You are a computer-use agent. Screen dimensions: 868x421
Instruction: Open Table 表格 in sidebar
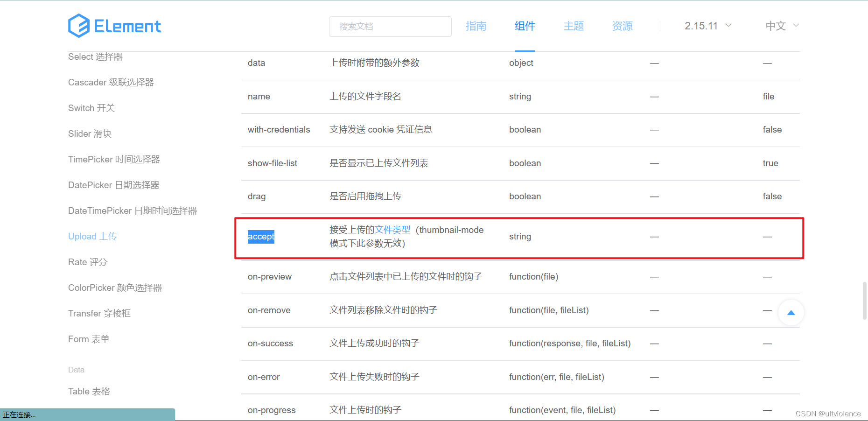coord(89,391)
